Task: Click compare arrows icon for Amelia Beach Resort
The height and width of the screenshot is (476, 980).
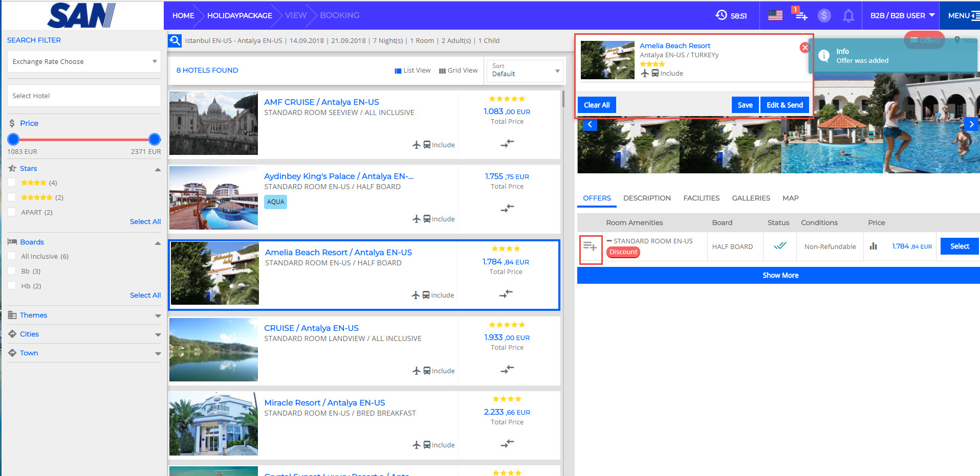Action: click(x=506, y=293)
